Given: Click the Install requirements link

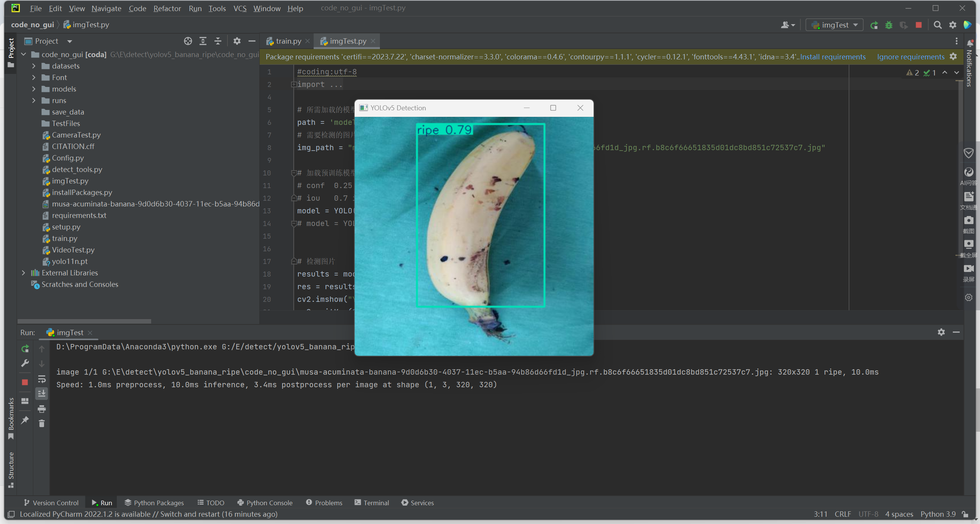Looking at the screenshot, I should pyautogui.click(x=833, y=57).
